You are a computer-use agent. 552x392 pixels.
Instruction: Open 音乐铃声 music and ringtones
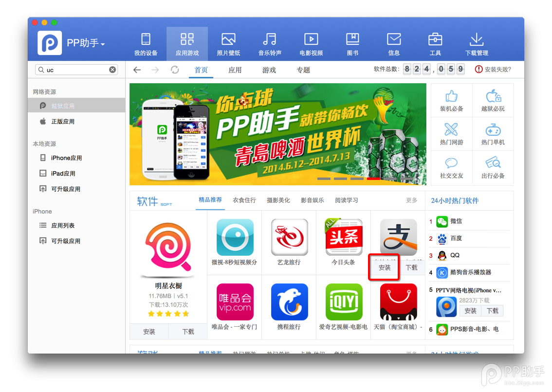[x=270, y=44]
